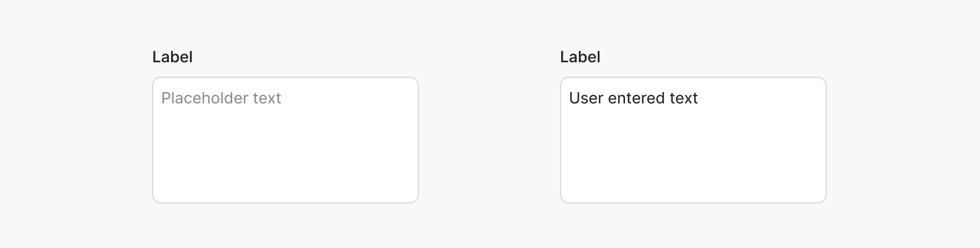Screen dimensions: 980x248
Task: Focus the textarea containing user entered text
Action: (693, 150)
